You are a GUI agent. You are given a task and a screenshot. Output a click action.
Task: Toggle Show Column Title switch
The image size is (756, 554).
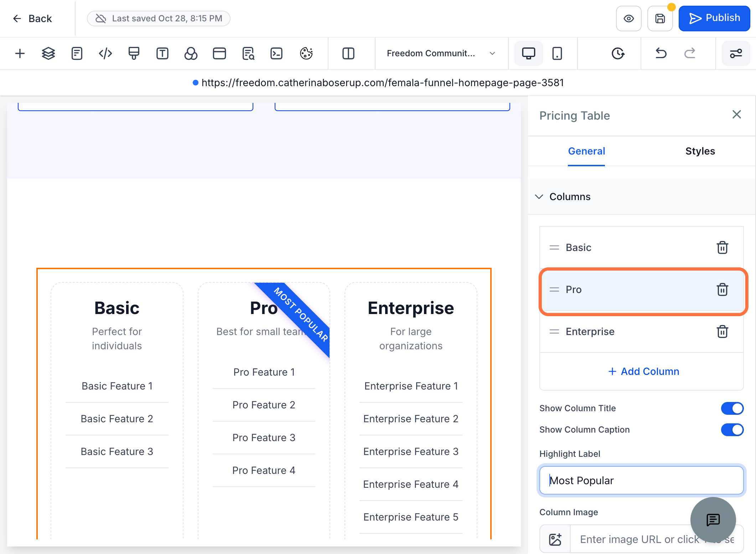(x=732, y=408)
